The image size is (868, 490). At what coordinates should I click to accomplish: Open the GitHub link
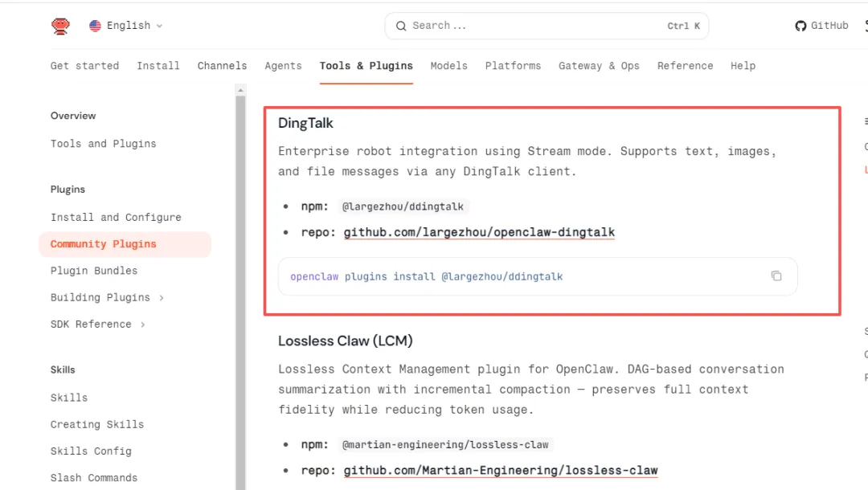coord(821,26)
